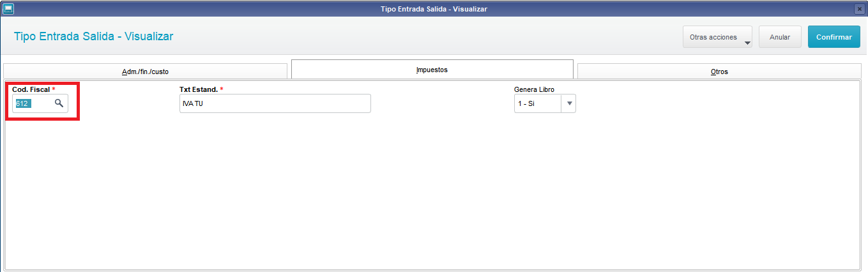The image size is (868, 272).
Task: Click the application icon in the title bar
Action: click(8, 9)
